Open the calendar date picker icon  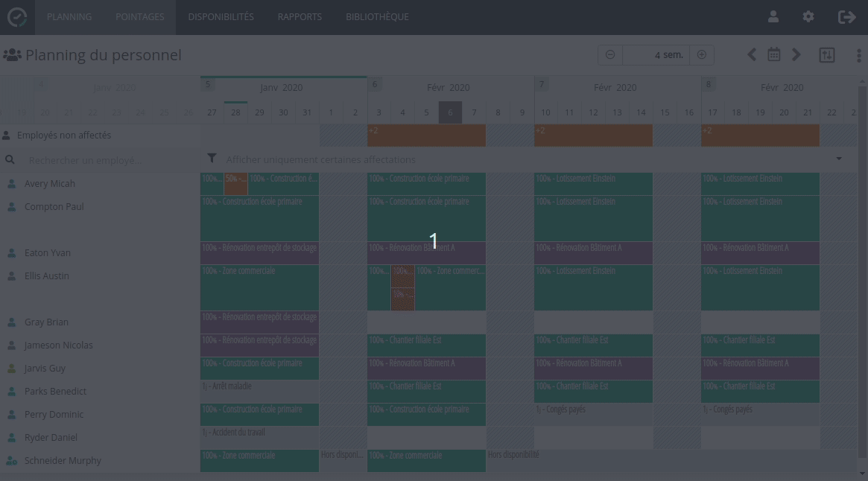[774, 54]
